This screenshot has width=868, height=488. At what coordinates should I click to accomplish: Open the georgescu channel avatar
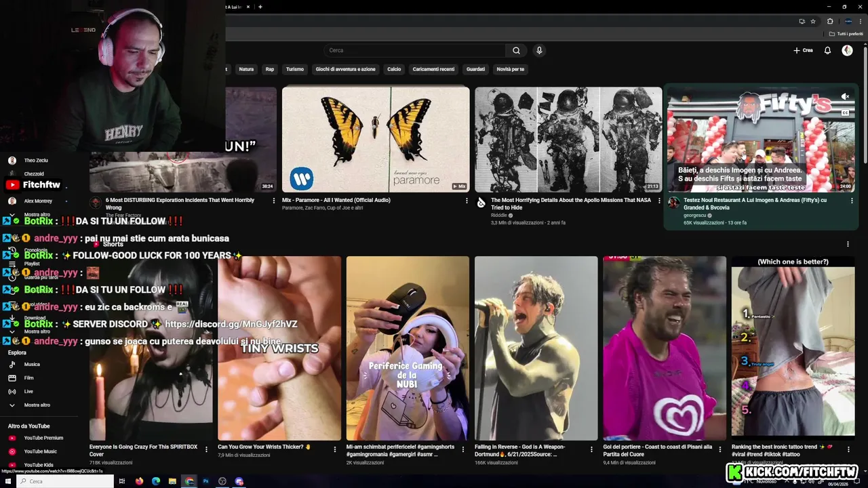673,202
